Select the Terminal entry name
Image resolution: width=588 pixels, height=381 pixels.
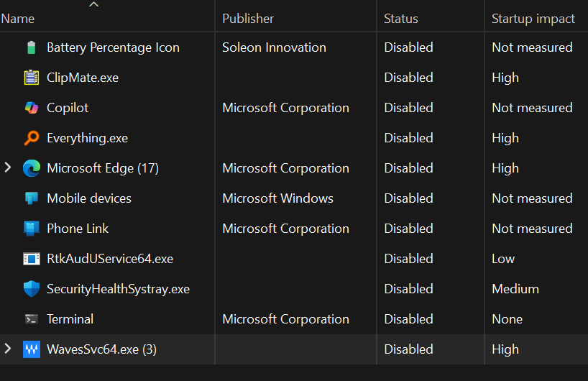[x=70, y=319]
